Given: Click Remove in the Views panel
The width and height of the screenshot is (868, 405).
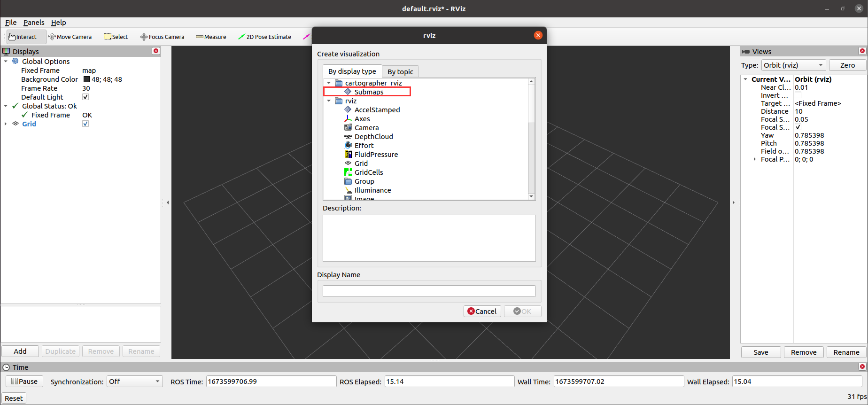Looking at the screenshot, I should tap(804, 352).
